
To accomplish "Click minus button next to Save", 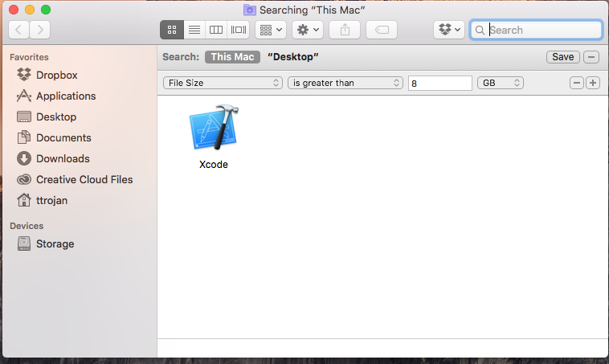I will tap(591, 57).
